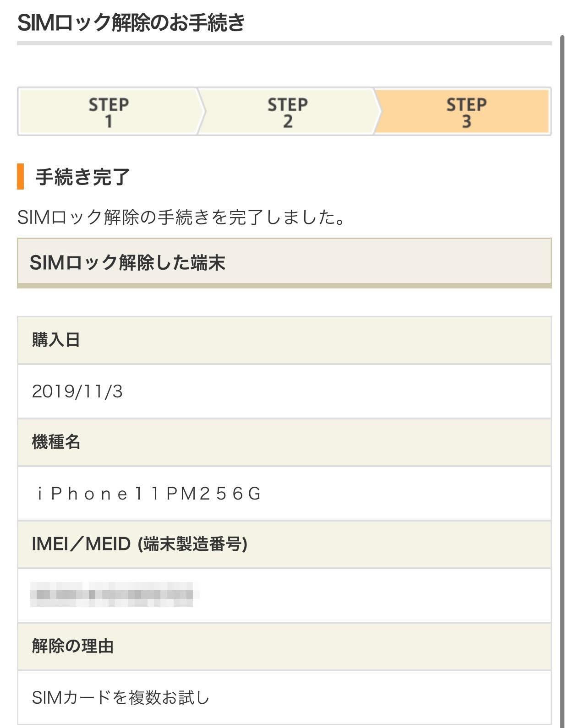Click the STEP 1 progress tab
The width and height of the screenshot is (569, 728).
pyautogui.click(x=109, y=112)
